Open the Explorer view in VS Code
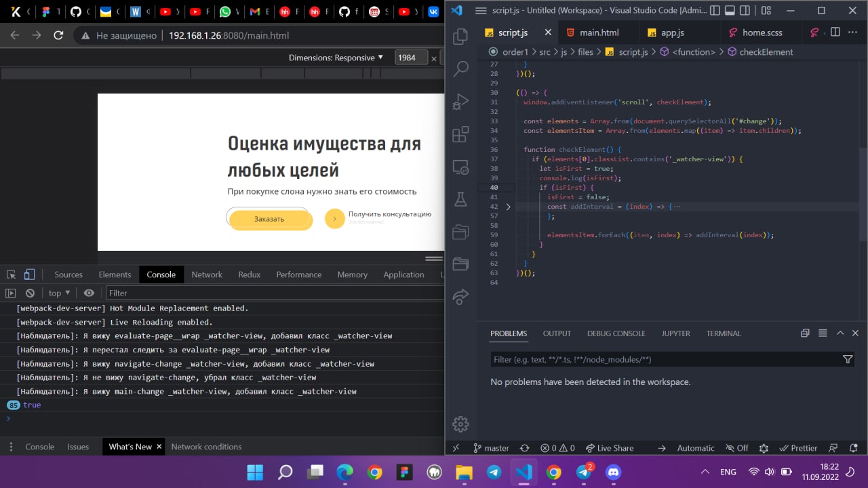Screen dimensions: 868x488 click(x=460, y=36)
